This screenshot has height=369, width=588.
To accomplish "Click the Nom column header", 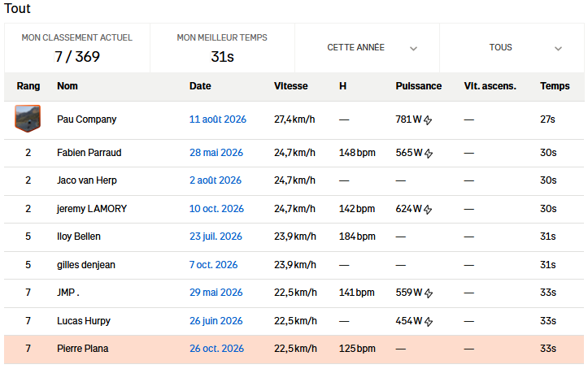I will [x=68, y=86].
